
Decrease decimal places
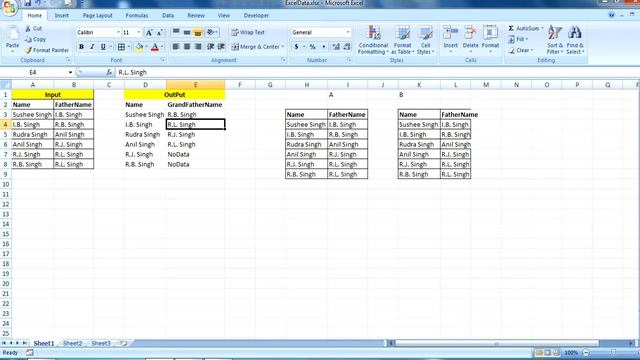[347, 47]
